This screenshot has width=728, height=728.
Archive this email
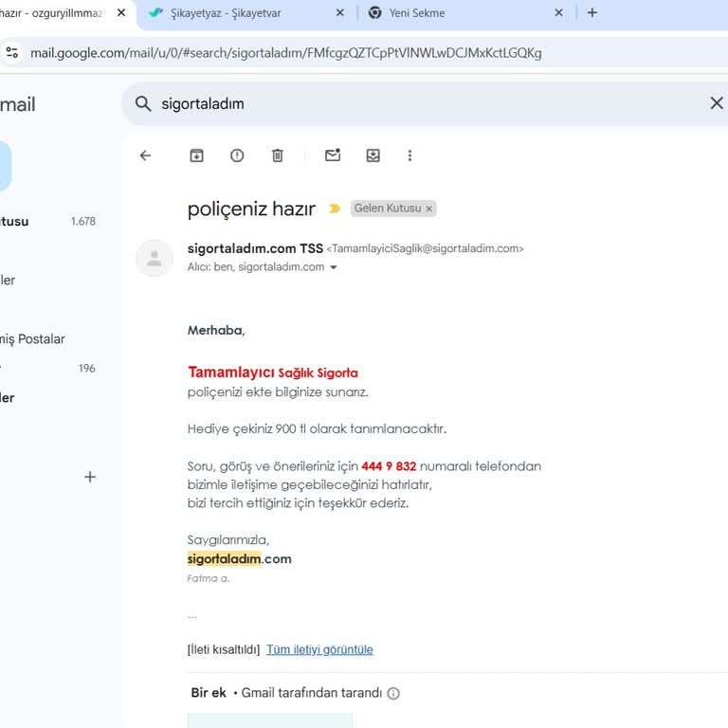click(197, 155)
